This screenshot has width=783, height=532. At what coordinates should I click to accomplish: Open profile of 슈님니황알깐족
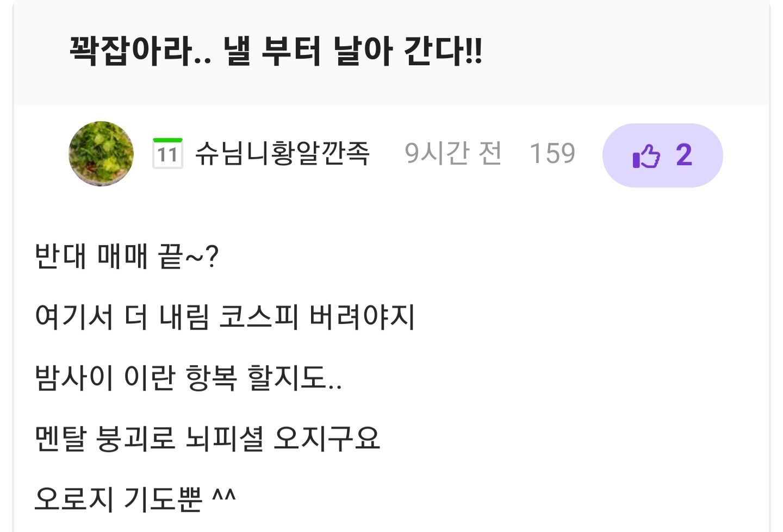[283, 153]
